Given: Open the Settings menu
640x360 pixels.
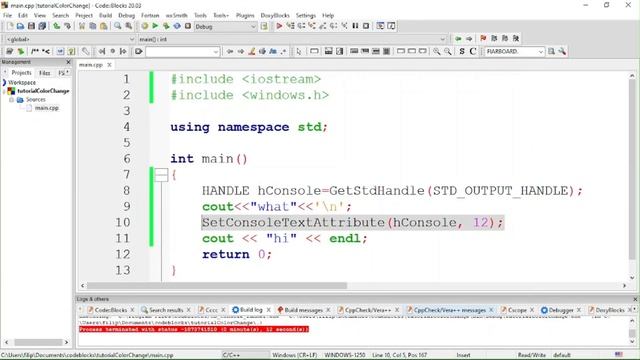Looking at the screenshot, I should (306, 16).
